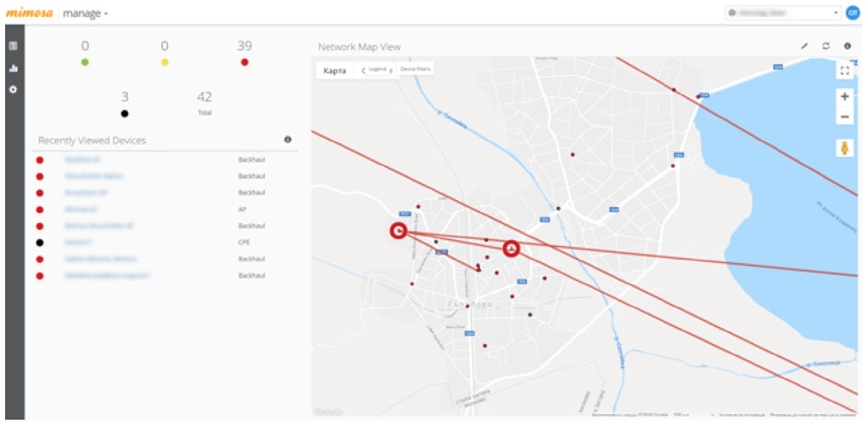This screenshot has width=868, height=425.
Task: Open the bar chart icon in sidebar
Action: [x=13, y=68]
